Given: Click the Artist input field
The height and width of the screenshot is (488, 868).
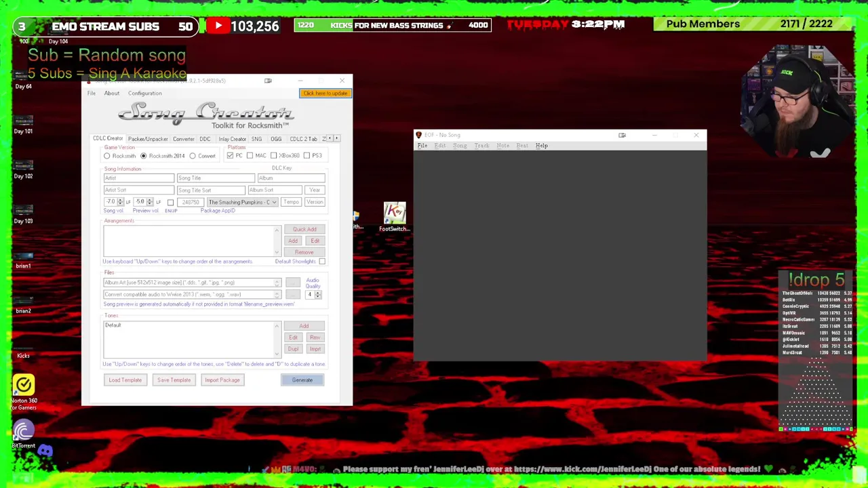Looking at the screenshot, I should coord(138,178).
